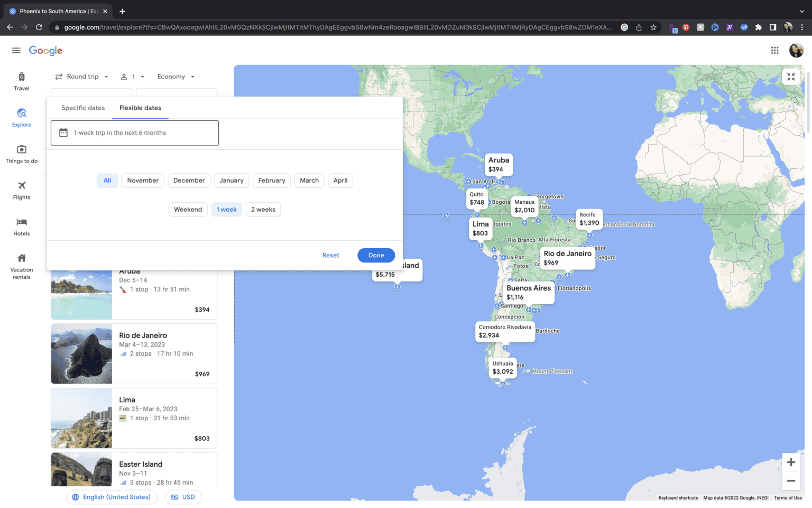The image size is (812, 508).
Task: Expand the passenger count dropdown
Action: 132,77
